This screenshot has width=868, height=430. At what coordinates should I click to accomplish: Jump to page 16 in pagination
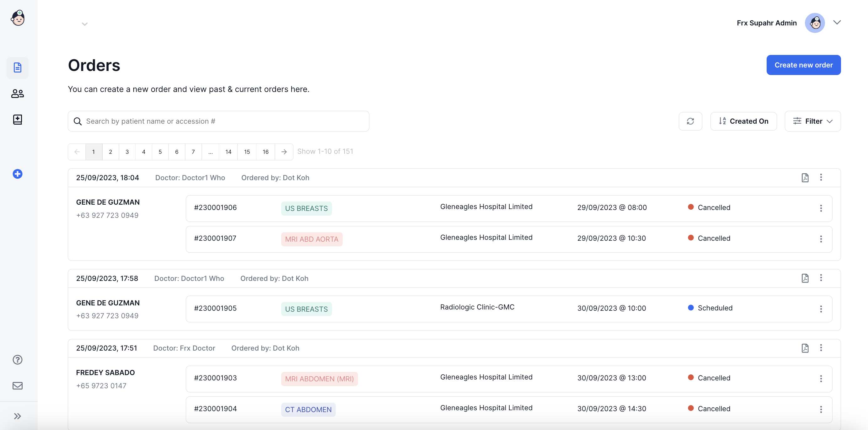coord(265,152)
